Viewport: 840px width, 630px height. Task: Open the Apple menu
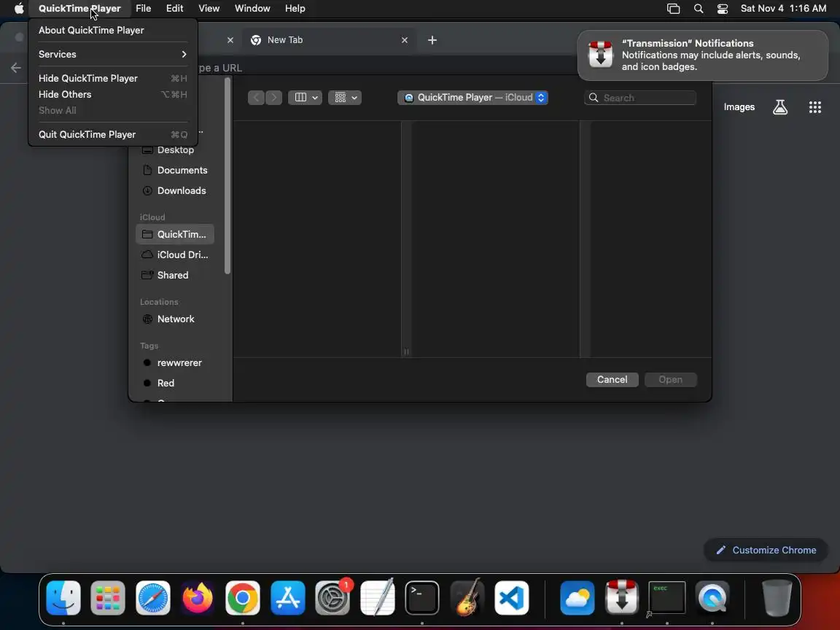[19, 9]
